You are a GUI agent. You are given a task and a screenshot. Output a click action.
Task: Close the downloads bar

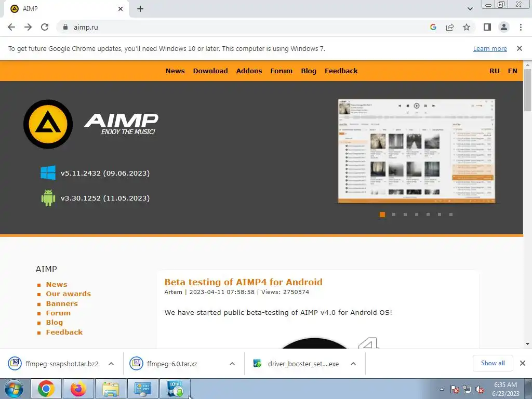[523, 363]
